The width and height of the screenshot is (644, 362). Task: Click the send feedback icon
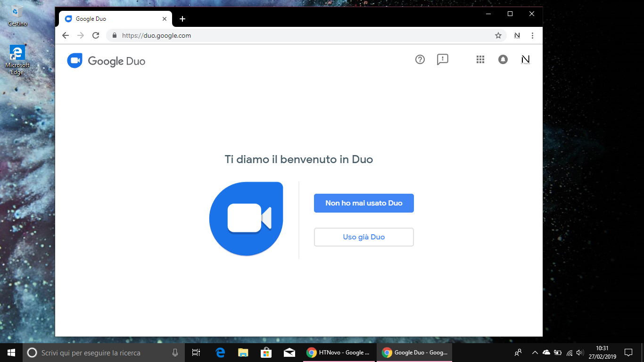pos(443,59)
